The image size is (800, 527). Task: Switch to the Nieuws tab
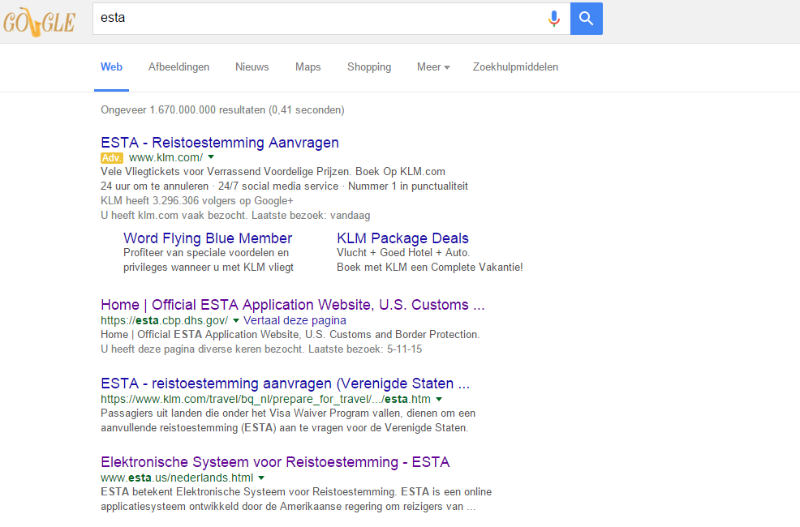click(x=252, y=67)
